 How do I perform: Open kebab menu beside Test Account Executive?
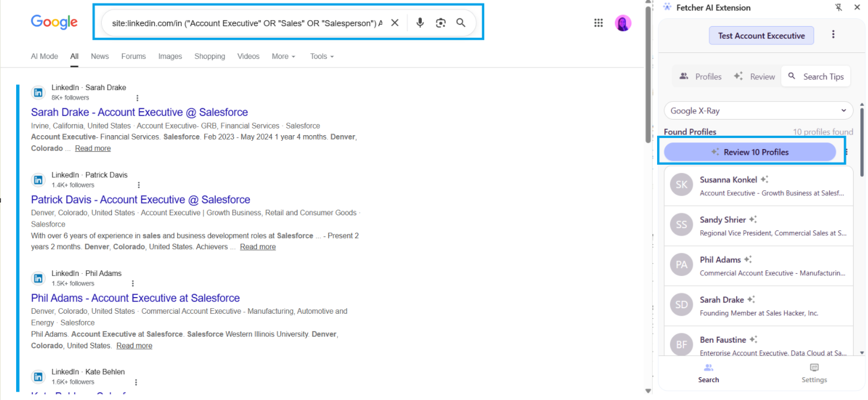pyautogui.click(x=833, y=34)
